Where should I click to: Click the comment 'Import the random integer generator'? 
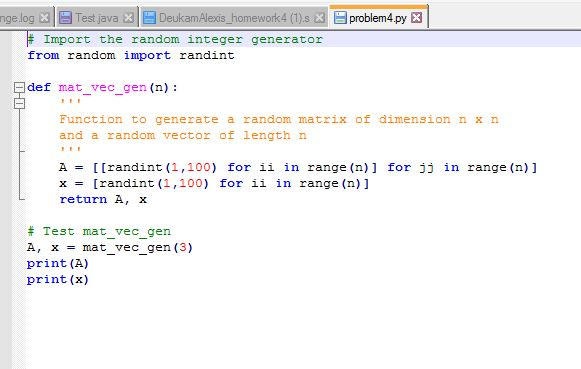(x=175, y=39)
